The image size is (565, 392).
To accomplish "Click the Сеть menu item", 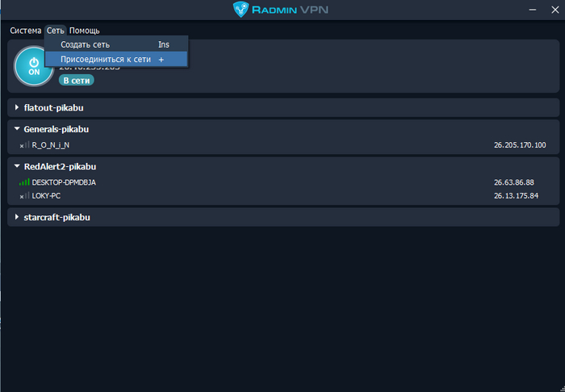I will [56, 31].
